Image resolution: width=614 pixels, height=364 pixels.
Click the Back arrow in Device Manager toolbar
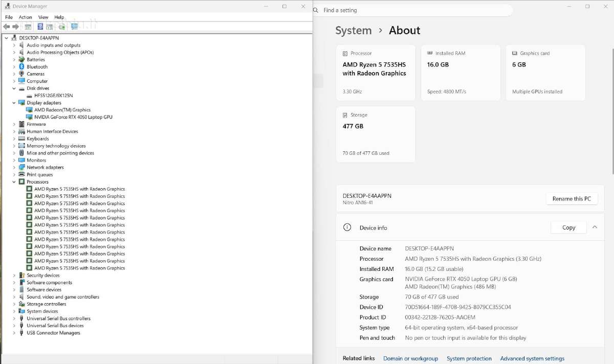tap(7, 26)
